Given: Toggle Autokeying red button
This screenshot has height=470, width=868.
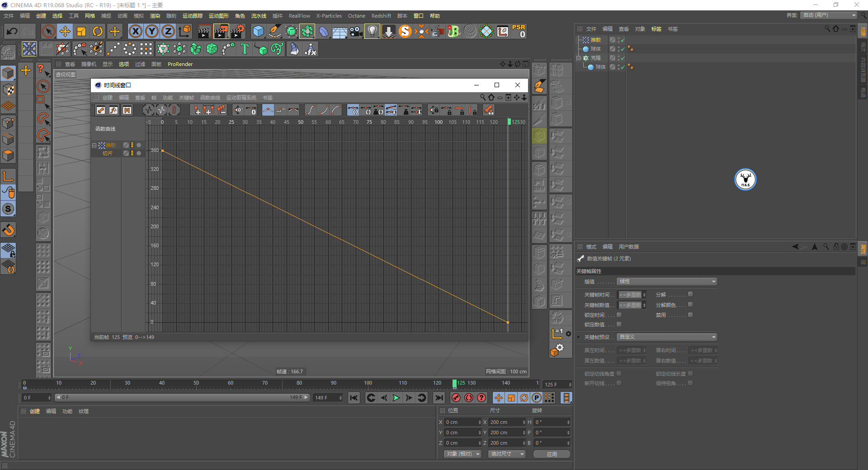Looking at the screenshot, I should pyautogui.click(x=469, y=398).
